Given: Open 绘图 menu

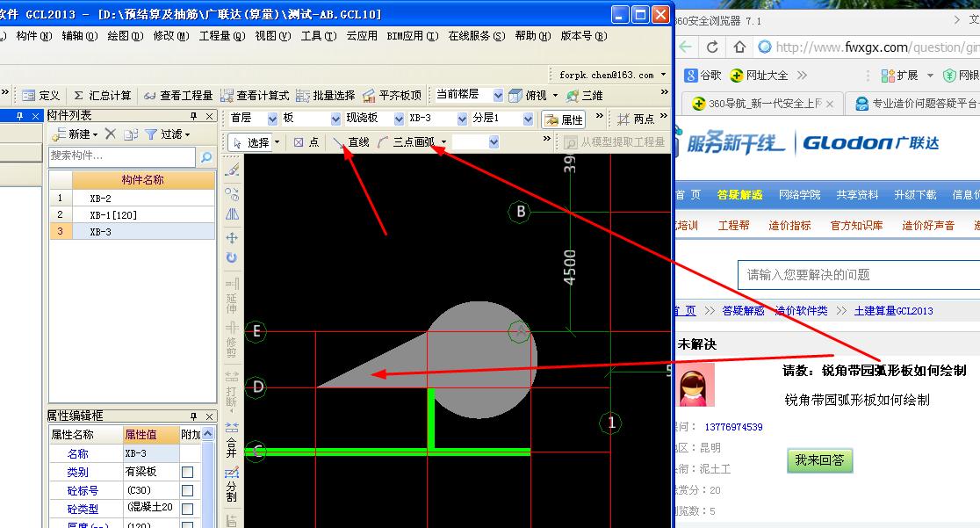Looking at the screenshot, I should click(125, 36).
